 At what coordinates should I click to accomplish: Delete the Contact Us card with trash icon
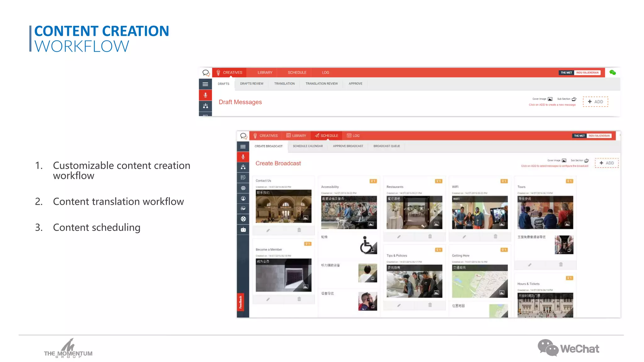point(299,230)
